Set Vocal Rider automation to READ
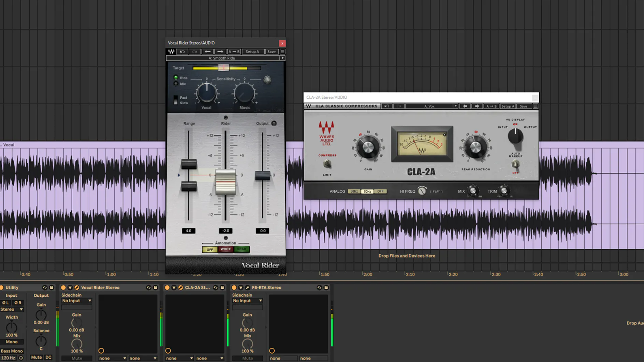Image resolution: width=644 pixels, height=362 pixels. click(x=241, y=249)
